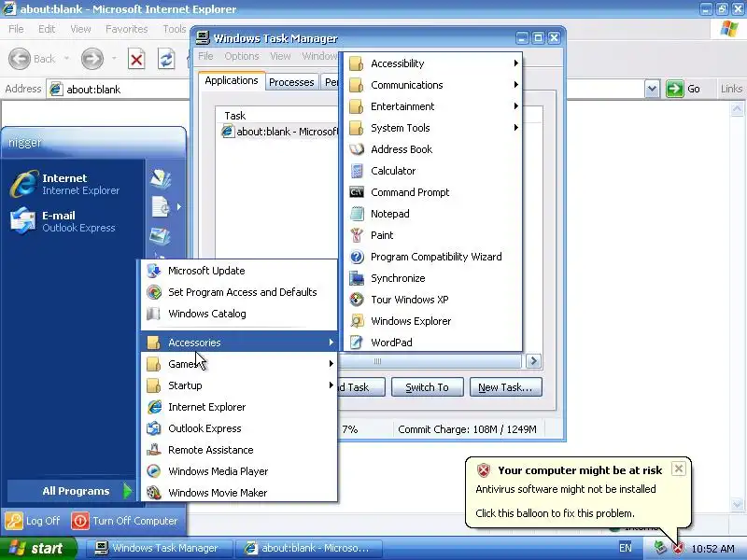Open the Address Book entry
This screenshot has width=747, height=560.
[432, 149]
